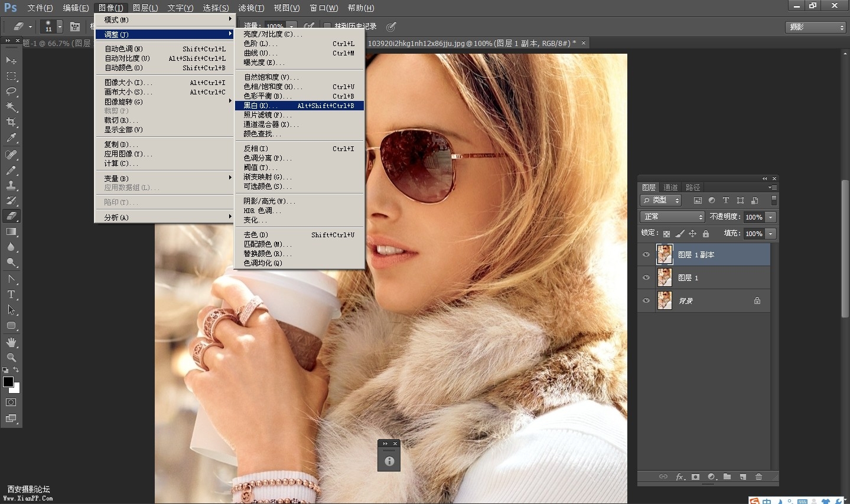This screenshot has height=504, width=850.
Task: Toggle lock all padlock icon
Action: coord(705,234)
